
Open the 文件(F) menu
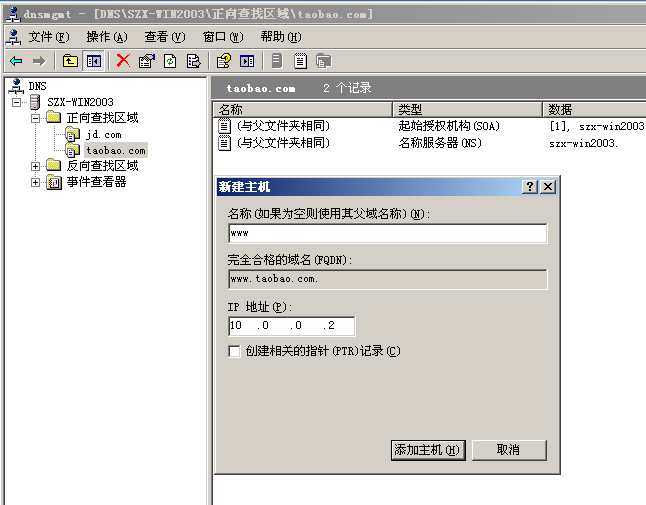pos(49,37)
